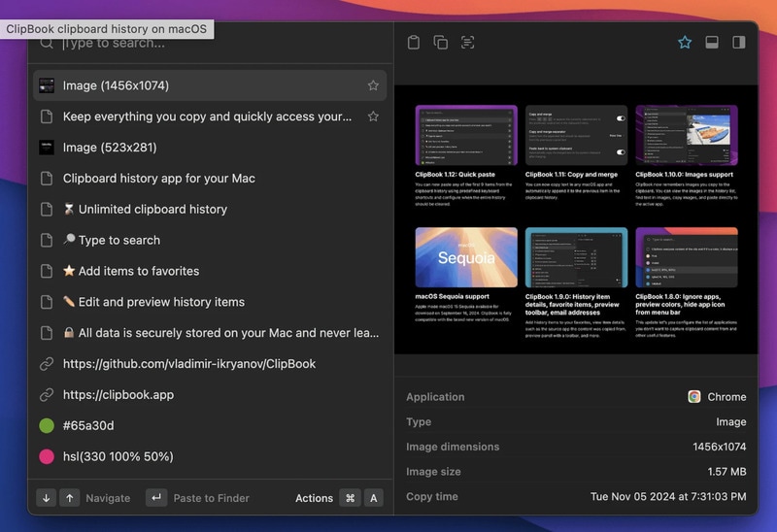
Task: Select the https://clipbook.app link item
Action: 118,395
